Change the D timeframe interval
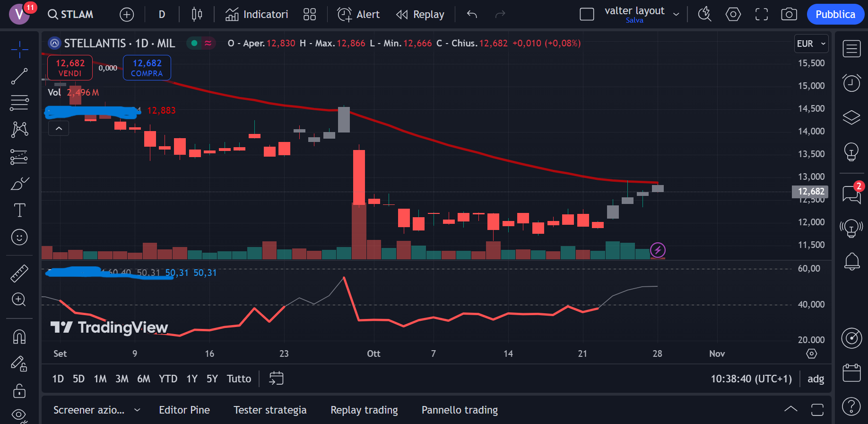The width and height of the screenshot is (868, 424). tap(162, 15)
